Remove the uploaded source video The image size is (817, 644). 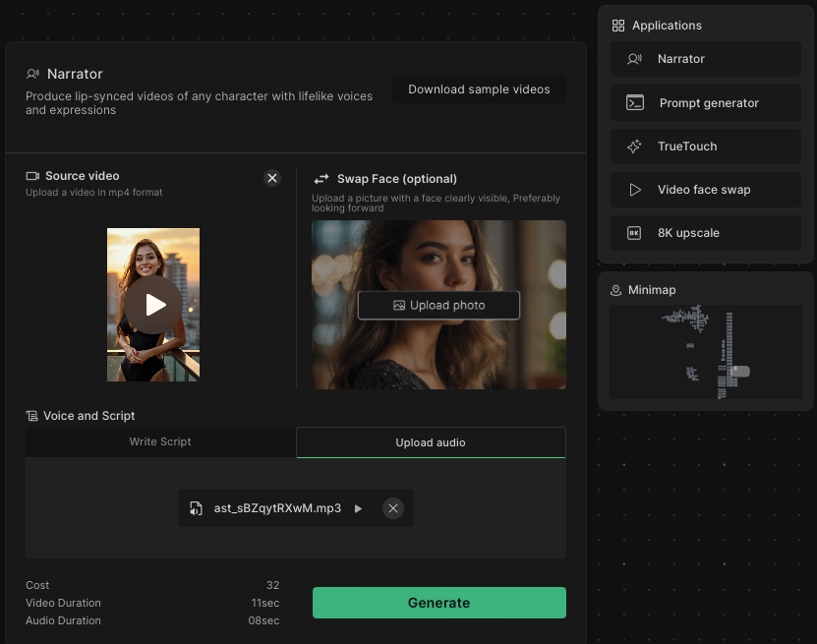(x=272, y=178)
